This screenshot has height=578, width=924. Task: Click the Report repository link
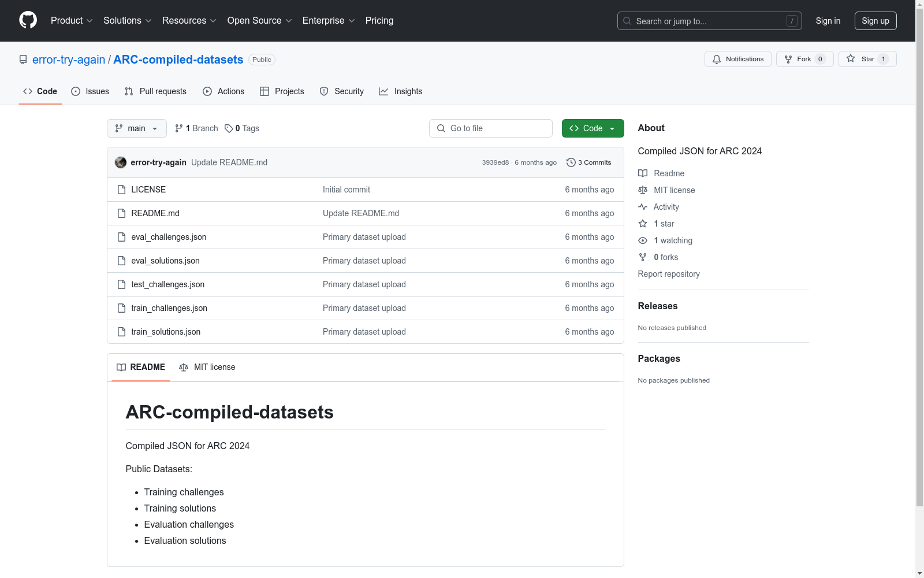(x=669, y=274)
